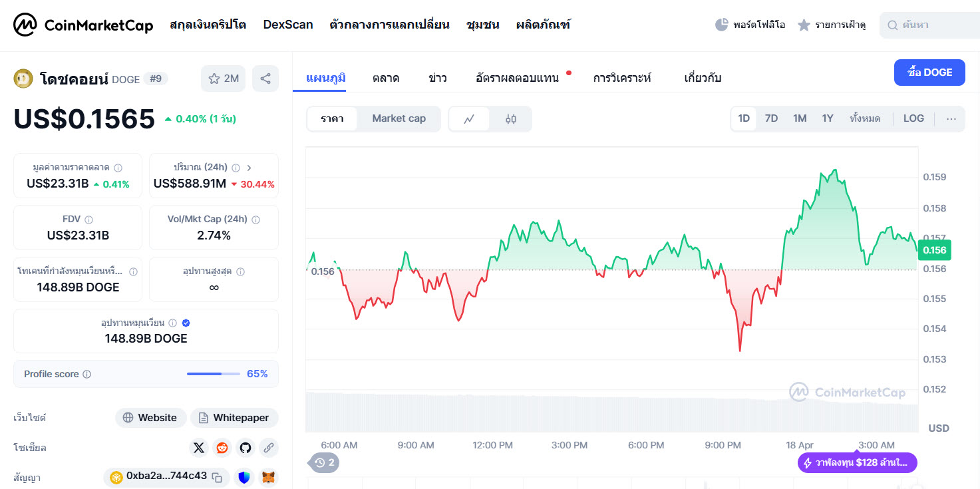Switch to การวิเคราะห์ analytics tab

[x=622, y=78]
